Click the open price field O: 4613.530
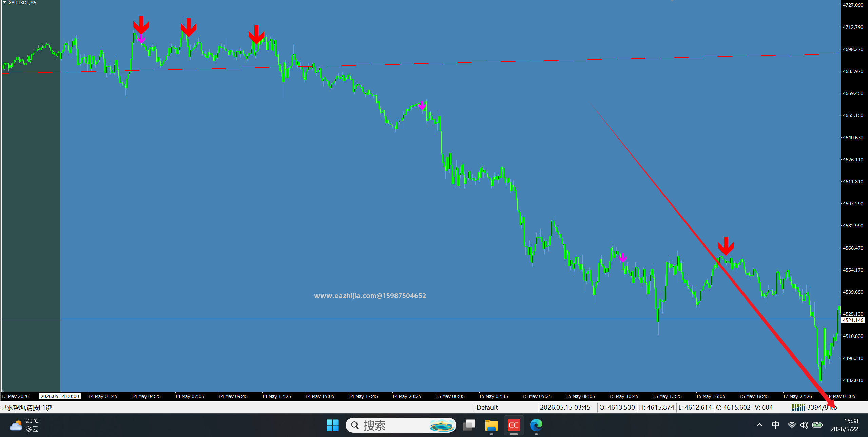This screenshot has height=437, width=868. 617,407
